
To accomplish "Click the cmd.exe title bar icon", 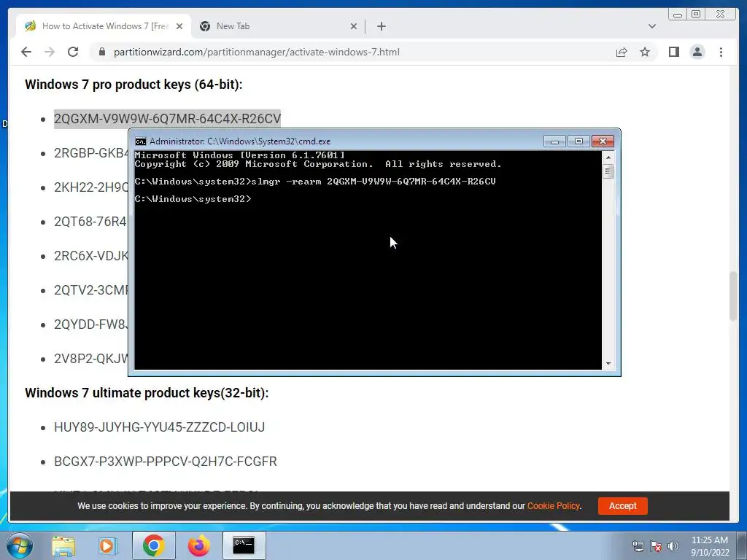I will tap(141, 141).
